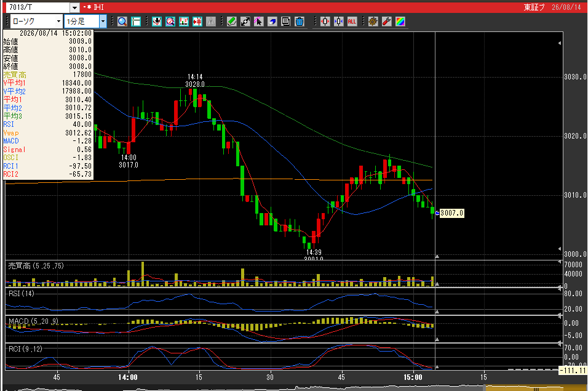The image size is (588, 391).
Task: Click the magnifying glass zoom icon
Action: [x=122, y=22]
